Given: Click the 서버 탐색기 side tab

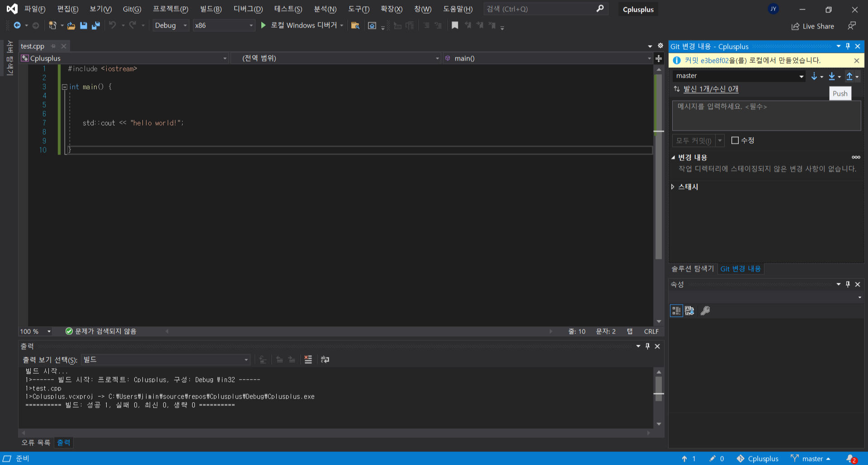Looking at the screenshot, I should (x=9, y=58).
